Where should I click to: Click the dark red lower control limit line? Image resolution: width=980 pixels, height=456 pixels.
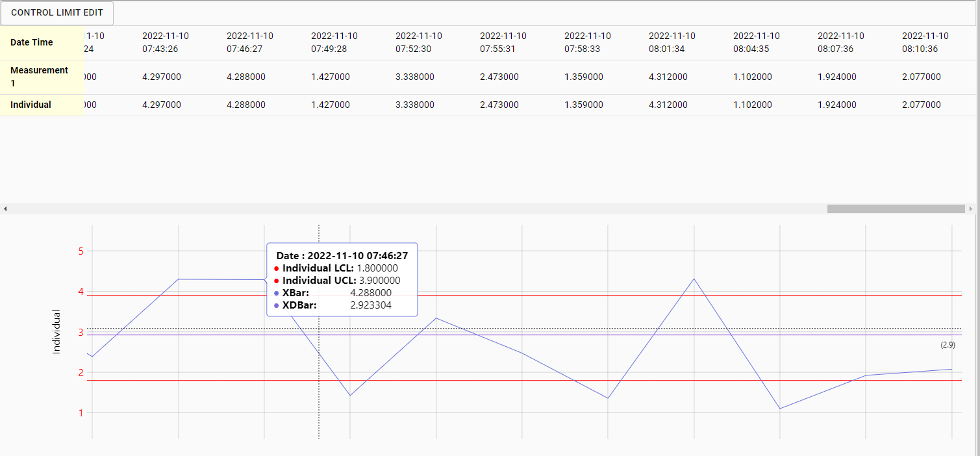[520, 381]
